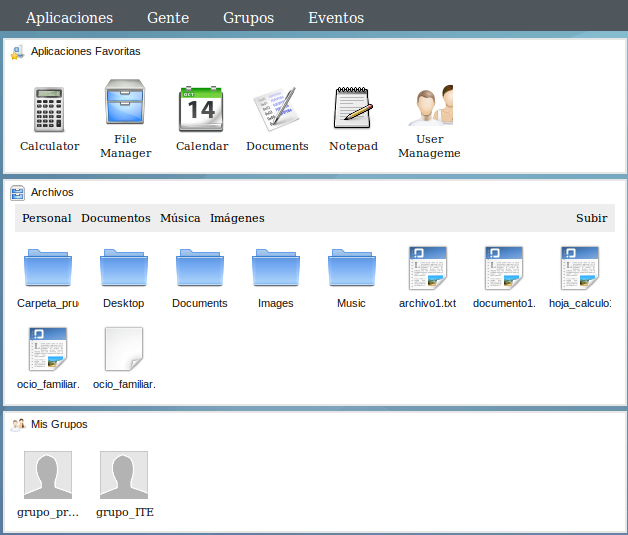
Task: Select ocio_familiar file with blank page icon
Action: click(x=124, y=349)
